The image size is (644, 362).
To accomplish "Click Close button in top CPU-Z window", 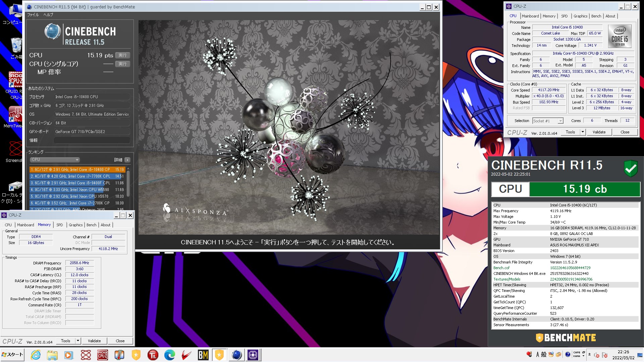I will [625, 132].
